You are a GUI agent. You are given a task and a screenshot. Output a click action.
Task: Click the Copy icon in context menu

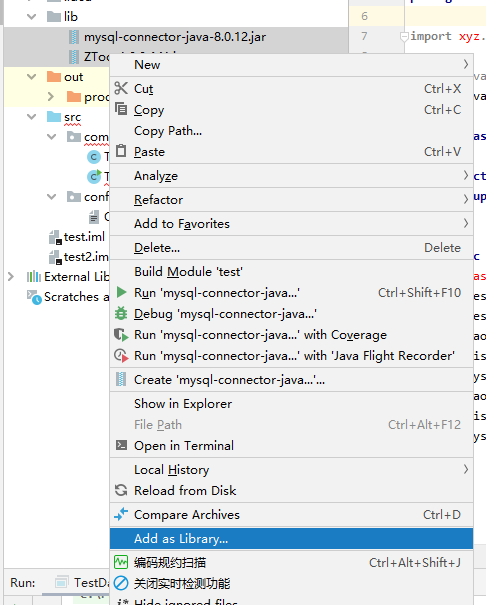click(x=121, y=109)
